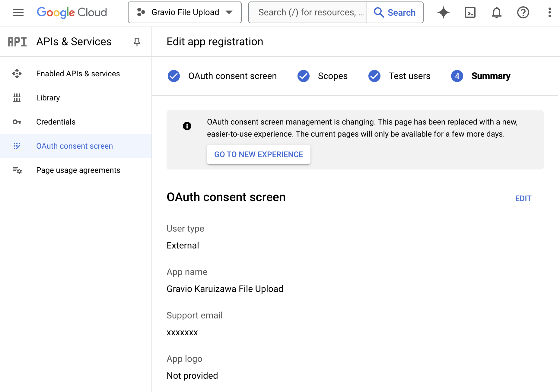Screen dimensions: 560x392
Task: Open the three-dot settings menu
Action: (x=550, y=12)
